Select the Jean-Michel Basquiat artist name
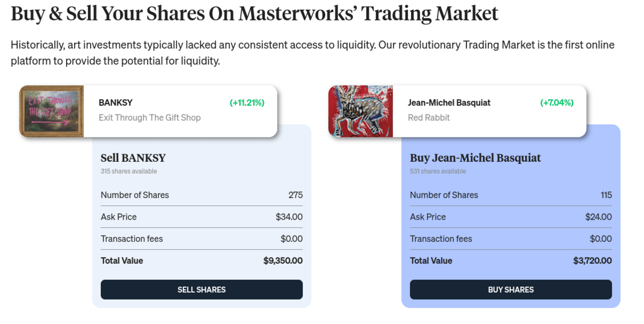 coord(449,103)
